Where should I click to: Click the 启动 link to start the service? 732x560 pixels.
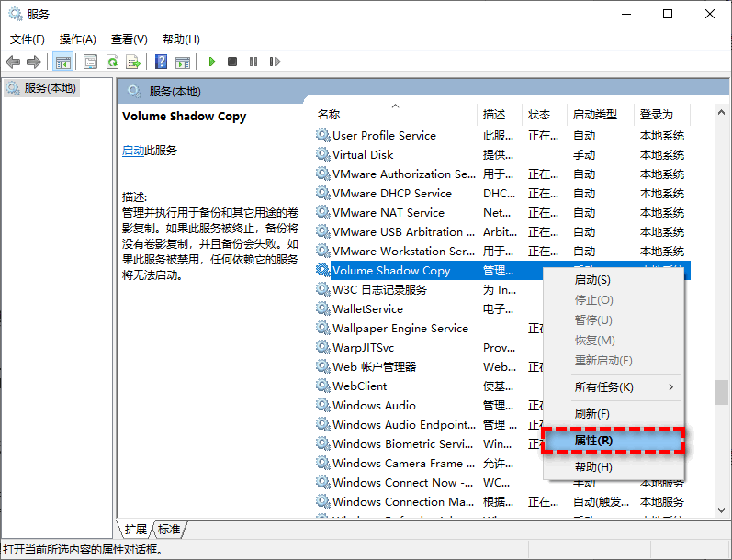pyautogui.click(x=132, y=151)
